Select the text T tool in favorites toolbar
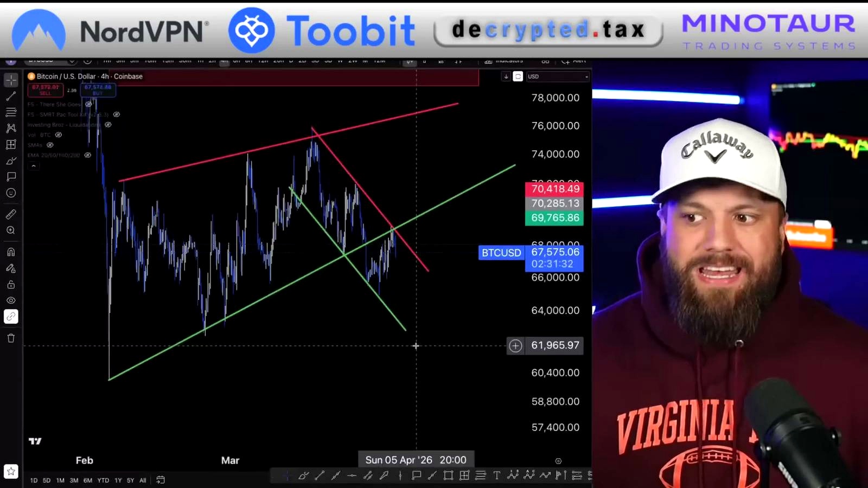 (x=497, y=476)
